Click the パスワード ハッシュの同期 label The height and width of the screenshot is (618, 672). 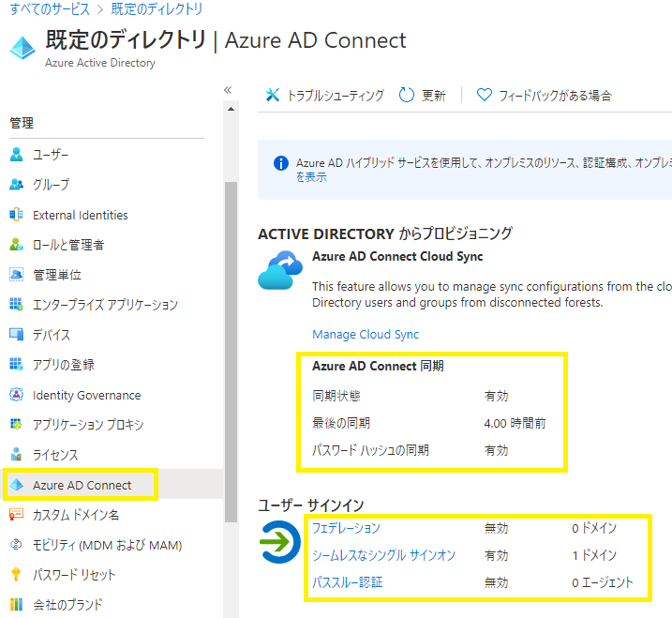point(371,450)
